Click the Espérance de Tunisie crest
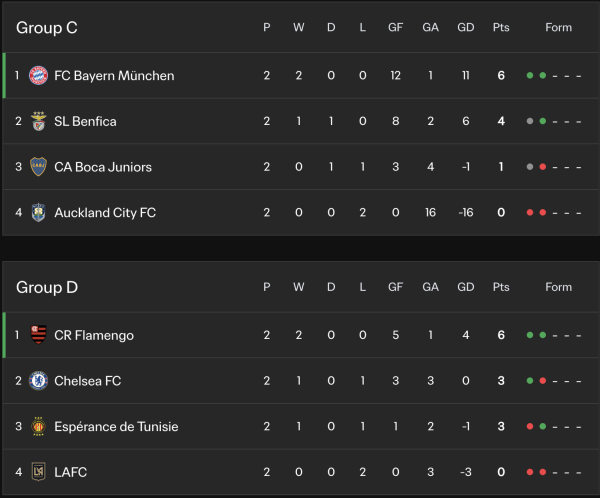This screenshot has width=600, height=498. click(39, 426)
